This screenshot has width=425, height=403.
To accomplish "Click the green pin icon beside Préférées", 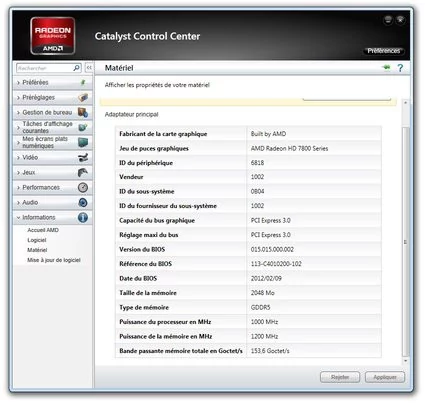I will click(83, 82).
